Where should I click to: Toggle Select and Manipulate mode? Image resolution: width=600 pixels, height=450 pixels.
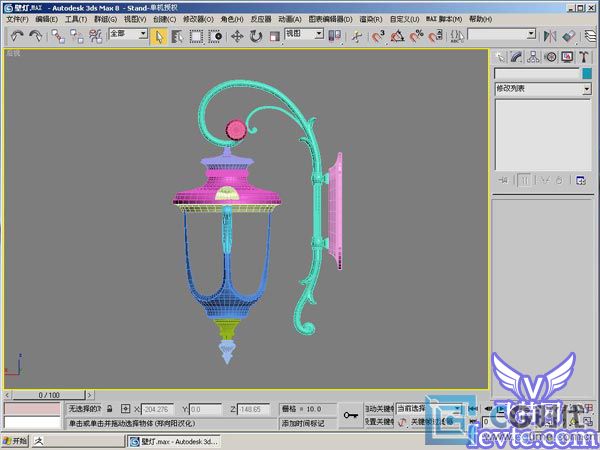click(357, 36)
